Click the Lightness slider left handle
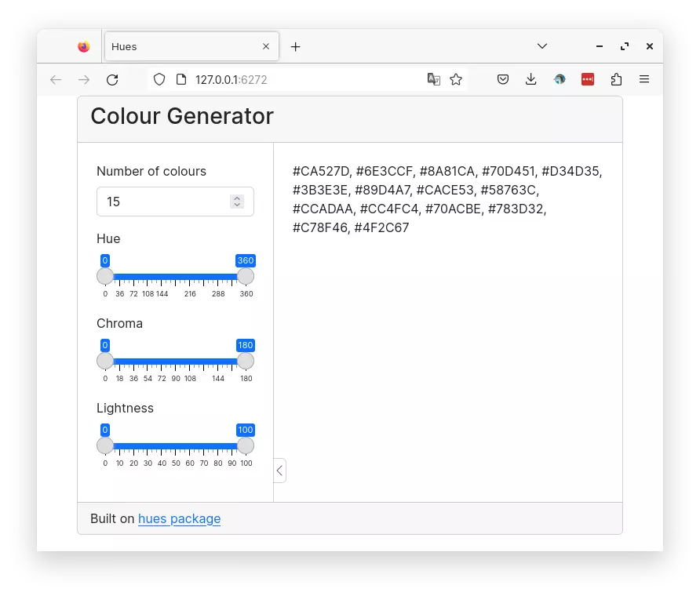 coord(105,445)
